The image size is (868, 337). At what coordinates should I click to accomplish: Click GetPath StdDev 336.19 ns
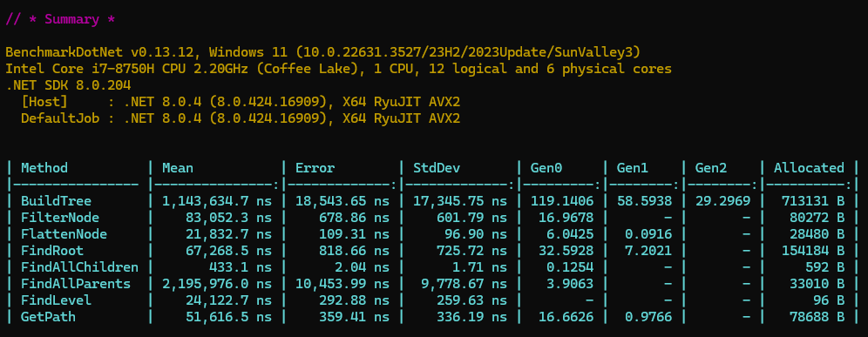(471, 317)
